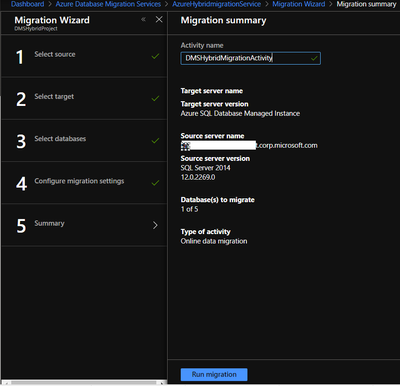
Task: Click the Migration summary heading
Action: tap(223, 20)
